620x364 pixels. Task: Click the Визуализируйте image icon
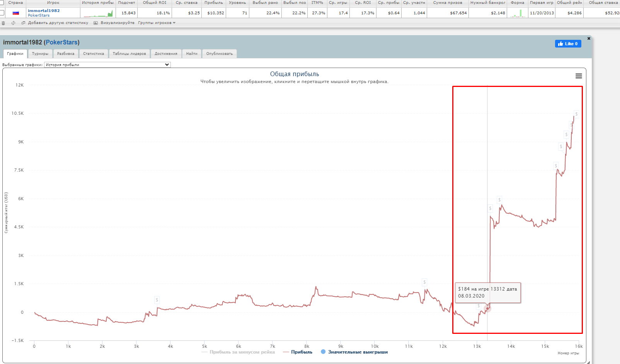click(x=95, y=23)
